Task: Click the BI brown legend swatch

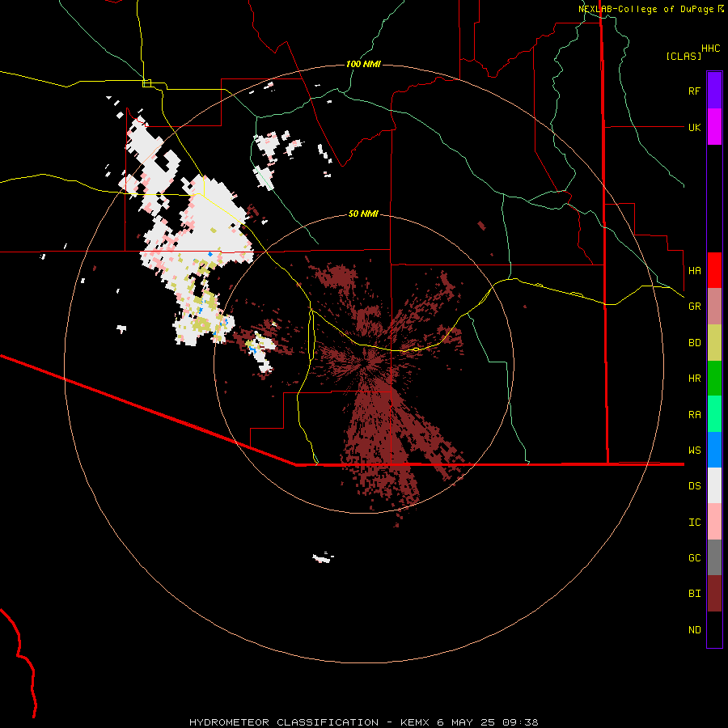Action: [714, 594]
